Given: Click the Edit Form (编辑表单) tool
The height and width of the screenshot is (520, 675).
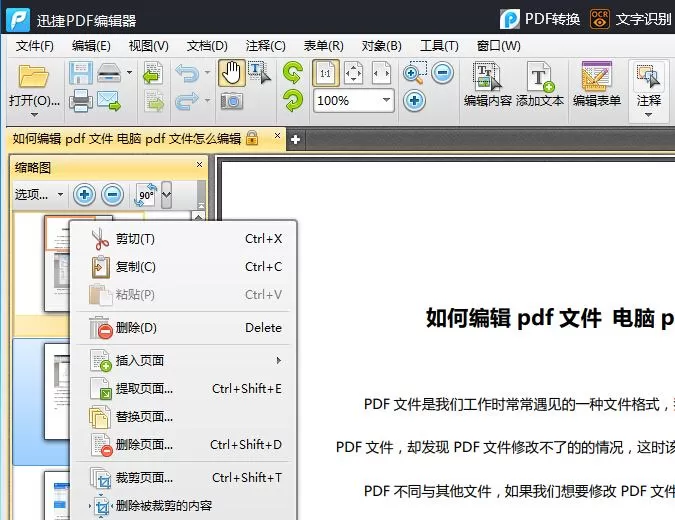Looking at the screenshot, I should click(x=597, y=84).
